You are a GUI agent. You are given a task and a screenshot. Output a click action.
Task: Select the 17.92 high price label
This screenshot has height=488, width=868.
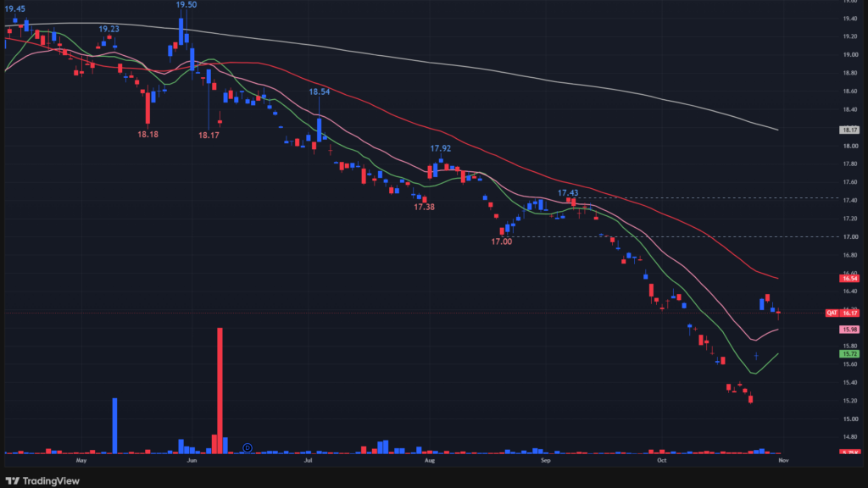click(x=441, y=148)
